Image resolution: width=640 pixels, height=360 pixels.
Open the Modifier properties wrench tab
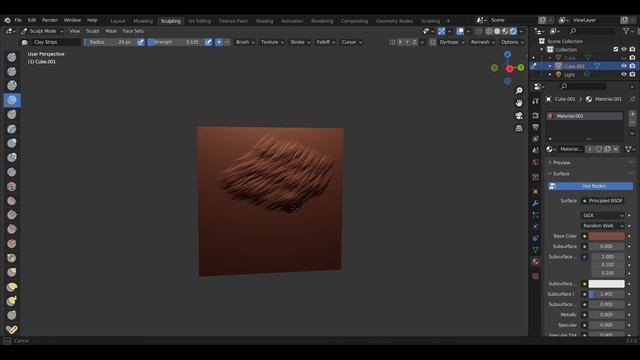(x=536, y=203)
